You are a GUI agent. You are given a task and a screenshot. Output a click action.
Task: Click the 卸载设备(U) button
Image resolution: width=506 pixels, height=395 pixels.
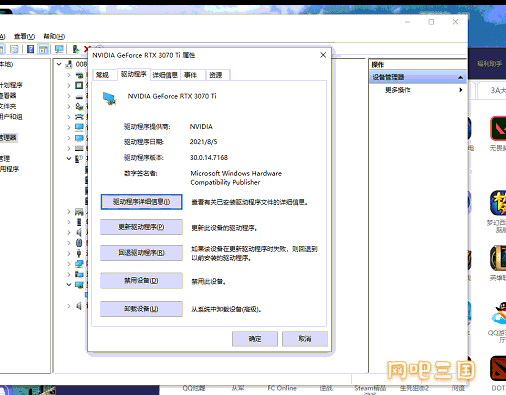[141, 309]
